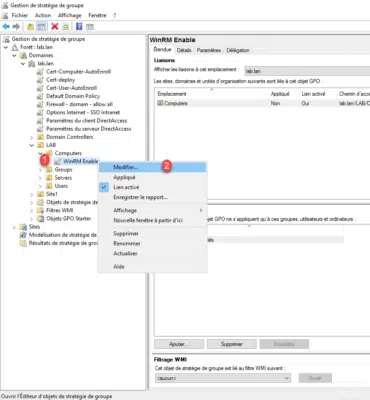Collapse the Domaines tree node
Screen dimensions: 370x400
click(14, 55)
